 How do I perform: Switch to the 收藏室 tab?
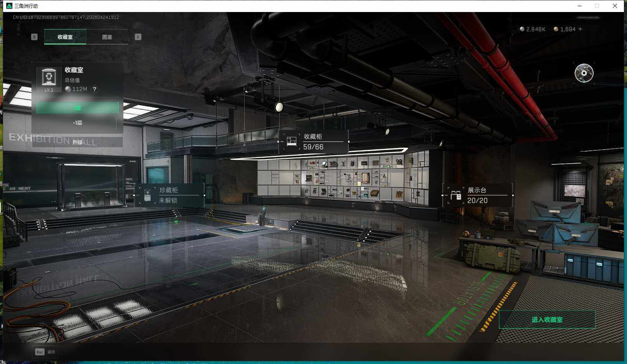[65, 37]
